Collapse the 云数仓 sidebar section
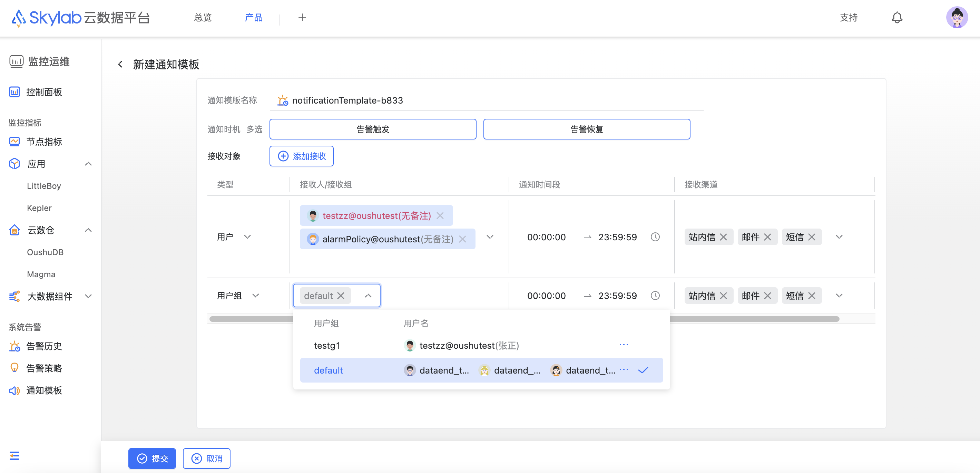This screenshot has height=473, width=980. coord(88,230)
